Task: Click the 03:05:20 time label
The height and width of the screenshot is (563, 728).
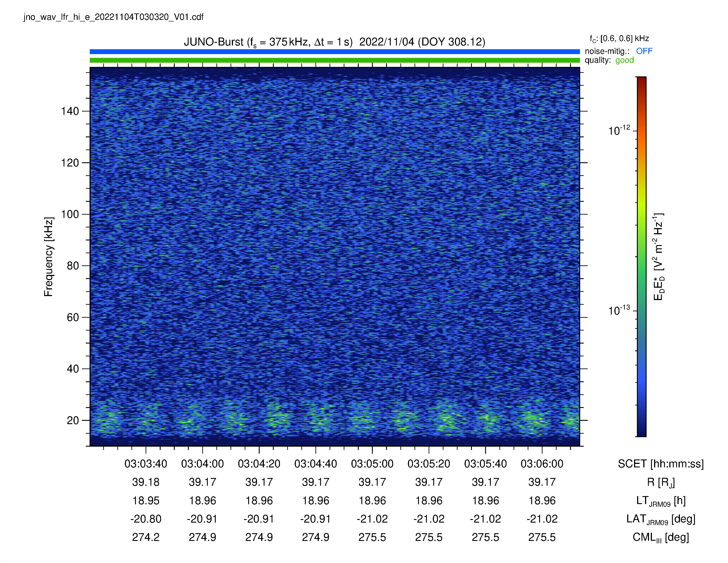Action: pyautogui.click(x=429, y=464)
